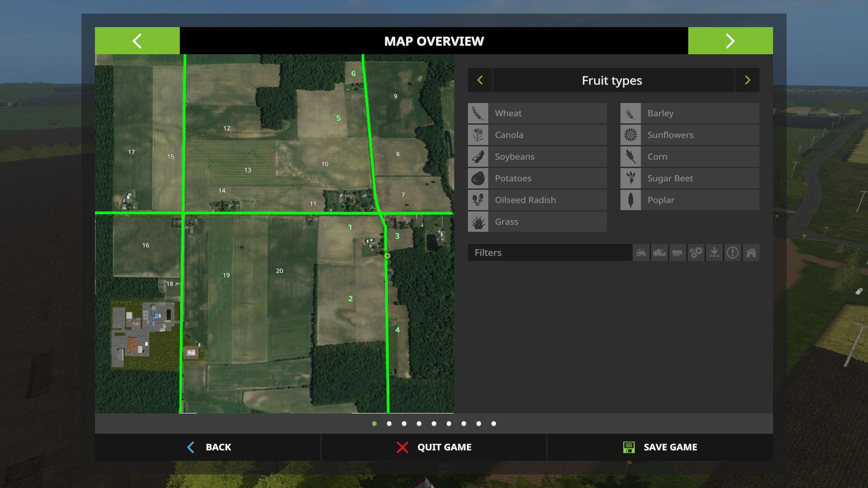
Task: Switch to previous category left of Fruit types
Action: [480, 80]
